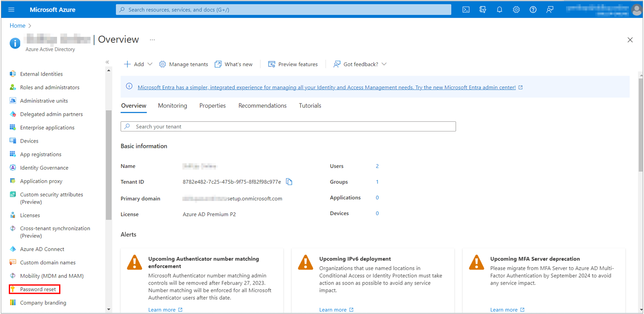Click the Applications count 0
Screen dimensions: 644x314
point(377,198)
